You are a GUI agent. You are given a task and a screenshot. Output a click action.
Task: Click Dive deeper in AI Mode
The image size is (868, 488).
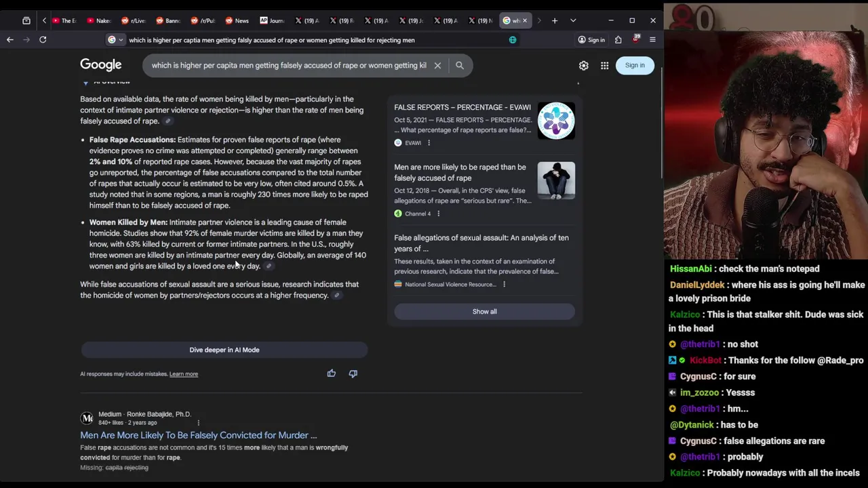[224, 350]
